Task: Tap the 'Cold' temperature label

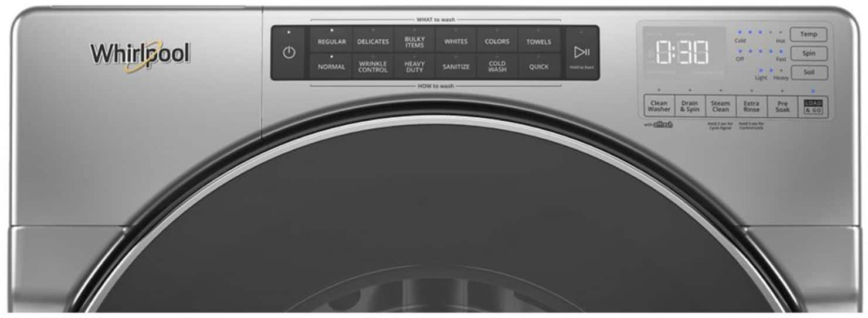Action: [740, 41]
